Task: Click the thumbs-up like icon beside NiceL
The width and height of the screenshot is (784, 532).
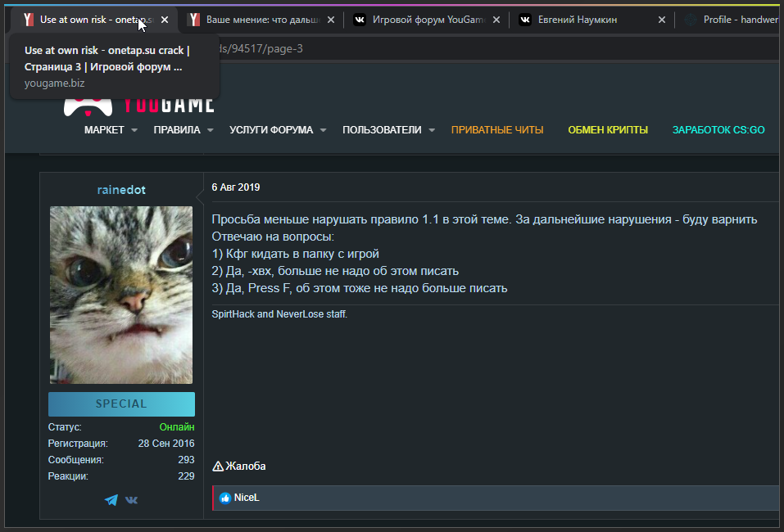Action: (225, 498)
